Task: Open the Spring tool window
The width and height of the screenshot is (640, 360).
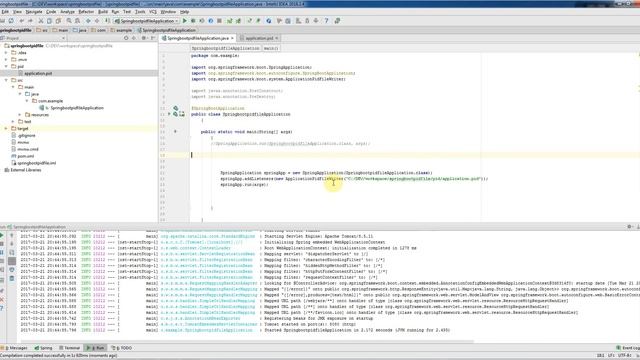Action: coord(43,348)
